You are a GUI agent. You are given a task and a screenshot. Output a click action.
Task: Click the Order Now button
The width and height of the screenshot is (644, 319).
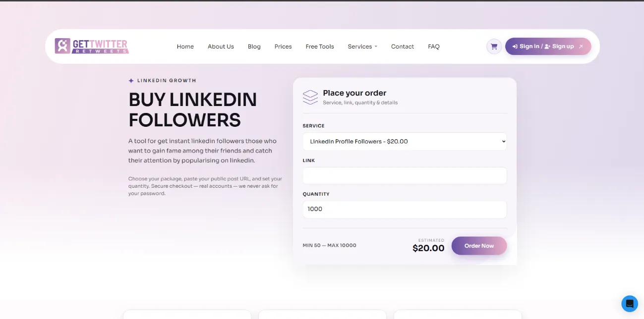[x=479, y=246]
